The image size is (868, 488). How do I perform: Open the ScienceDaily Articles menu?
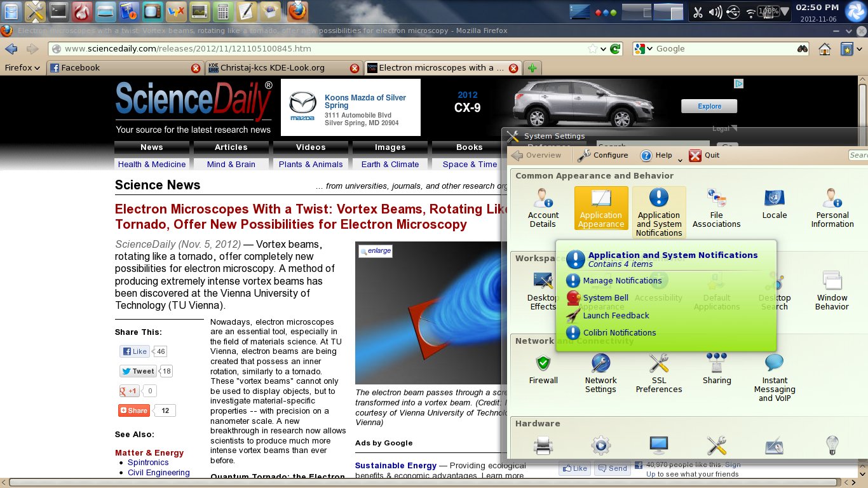click(x=231, y=147)
